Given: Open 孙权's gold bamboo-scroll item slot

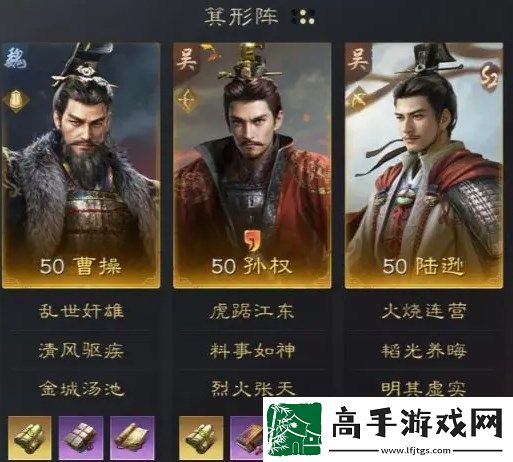Looking at the screenshot, I should coord(201,438).
